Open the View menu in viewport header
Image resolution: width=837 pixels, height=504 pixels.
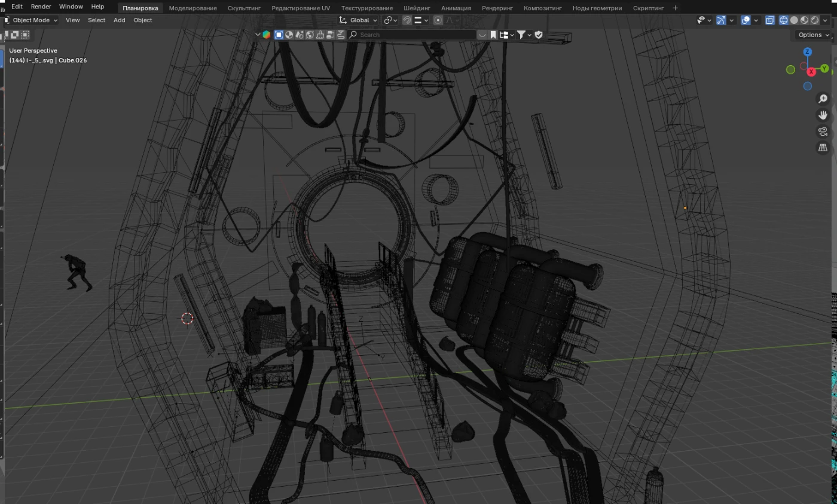pos(73,20)
